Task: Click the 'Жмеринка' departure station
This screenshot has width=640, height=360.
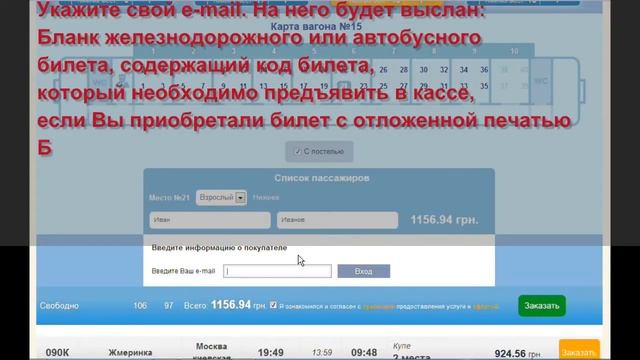Action: [x=130, y=353]
